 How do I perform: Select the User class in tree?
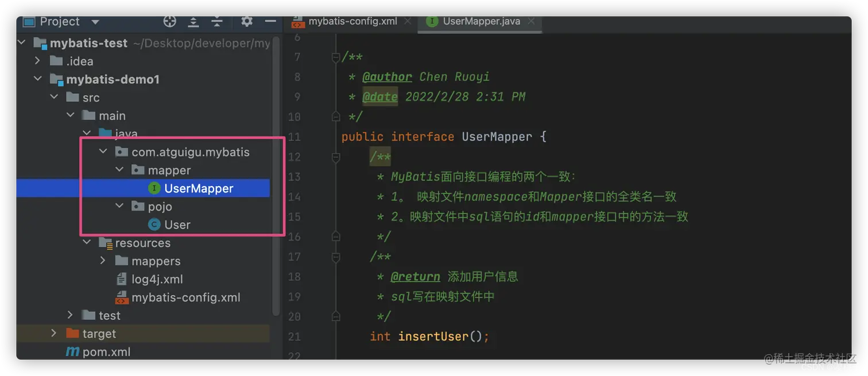143,224
